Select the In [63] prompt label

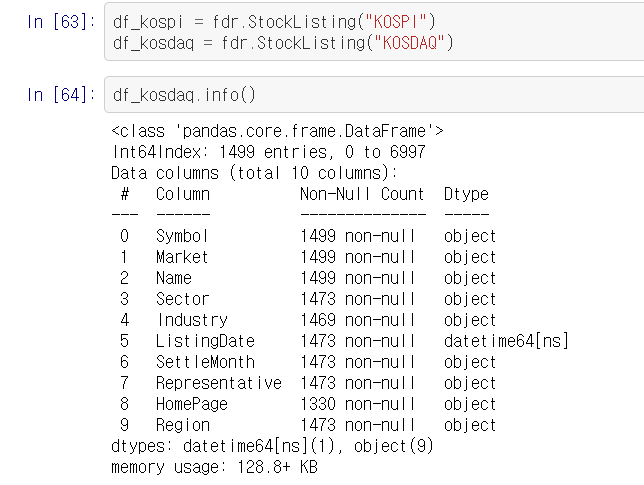point(61,22)
